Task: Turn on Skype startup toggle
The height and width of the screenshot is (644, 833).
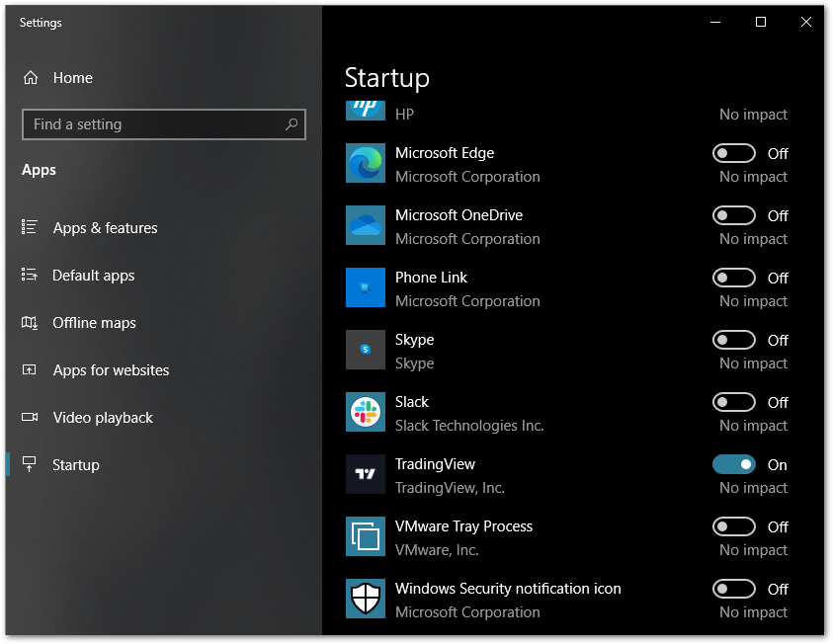Action: [x=733, y=340]
